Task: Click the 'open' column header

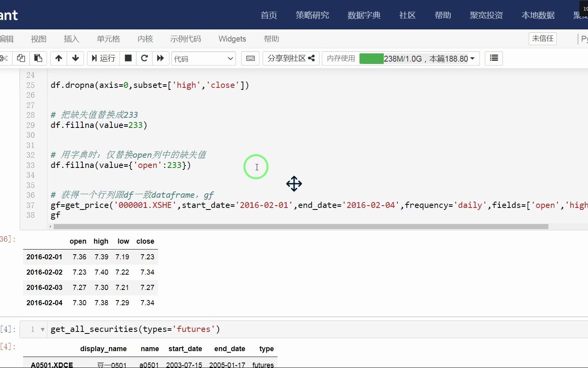Action: (78, 241)
